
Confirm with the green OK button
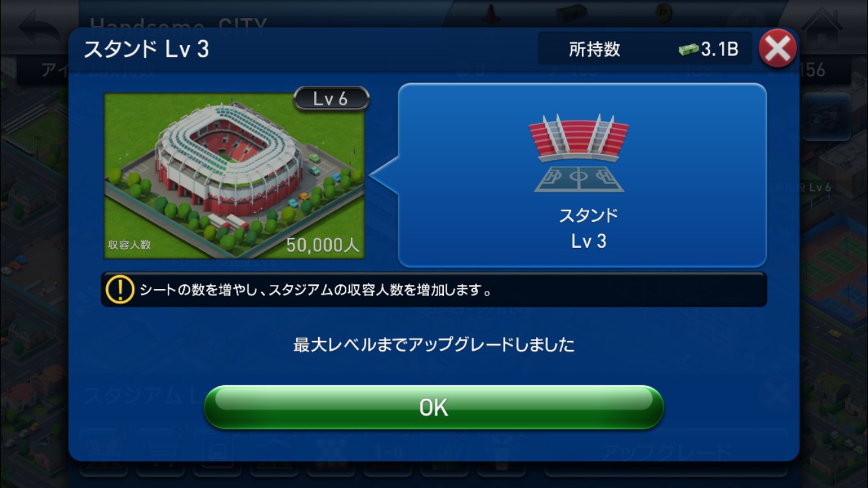click(434, 407)
